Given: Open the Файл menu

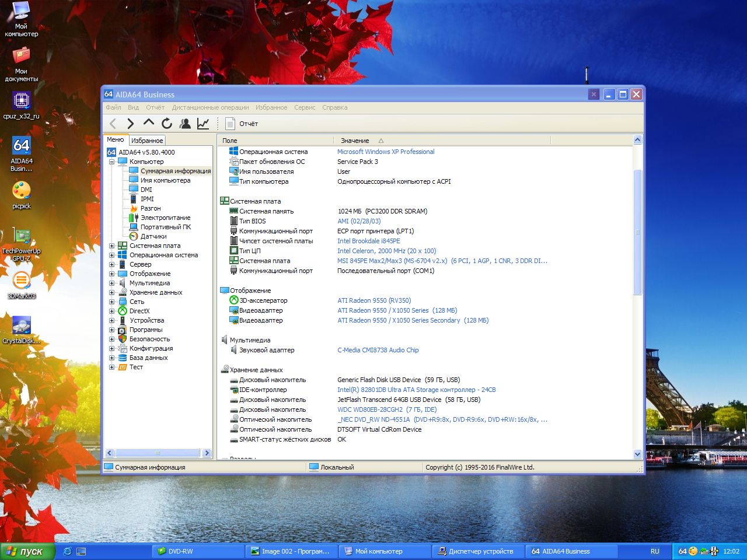Looking at the screenshot, I should coord(113,107).
